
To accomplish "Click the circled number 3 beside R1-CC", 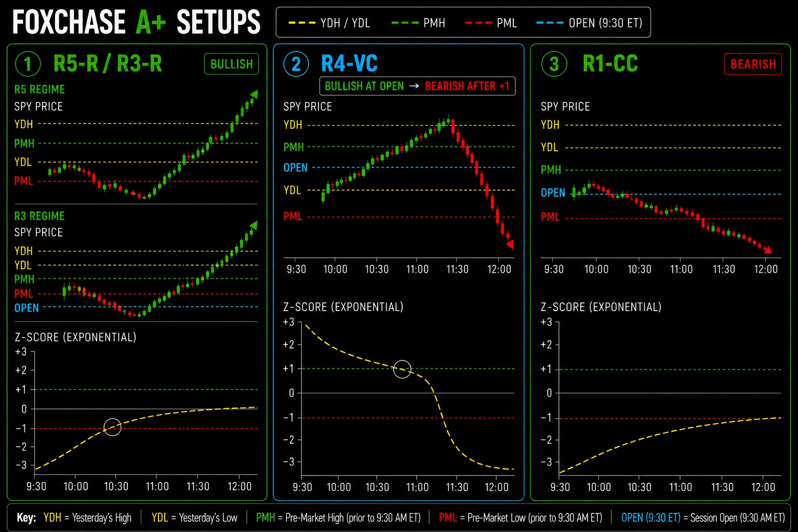I will coord(554,64).
